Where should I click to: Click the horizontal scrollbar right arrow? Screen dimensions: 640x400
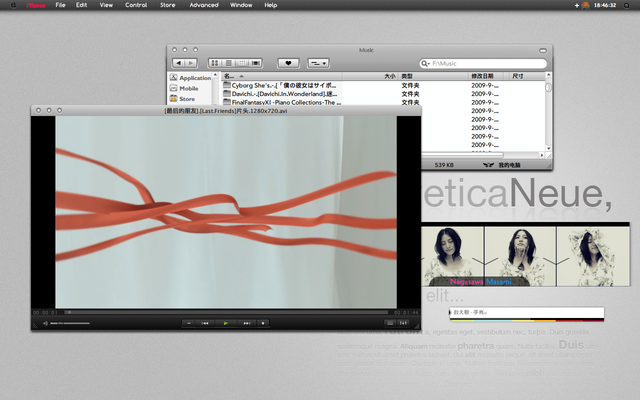(542, 155)
